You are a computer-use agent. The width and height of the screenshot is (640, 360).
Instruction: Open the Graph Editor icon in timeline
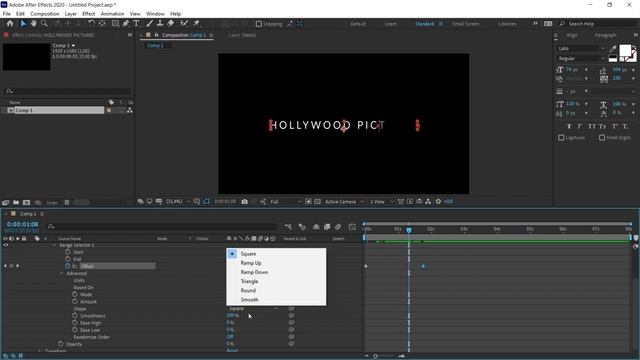(x=352, y=227)
